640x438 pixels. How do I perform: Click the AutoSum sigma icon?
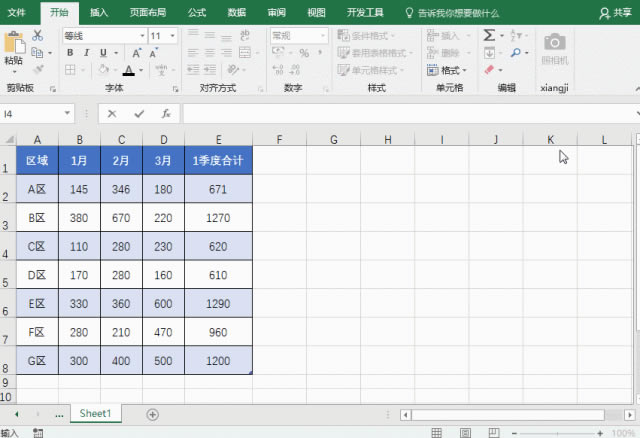489,35
